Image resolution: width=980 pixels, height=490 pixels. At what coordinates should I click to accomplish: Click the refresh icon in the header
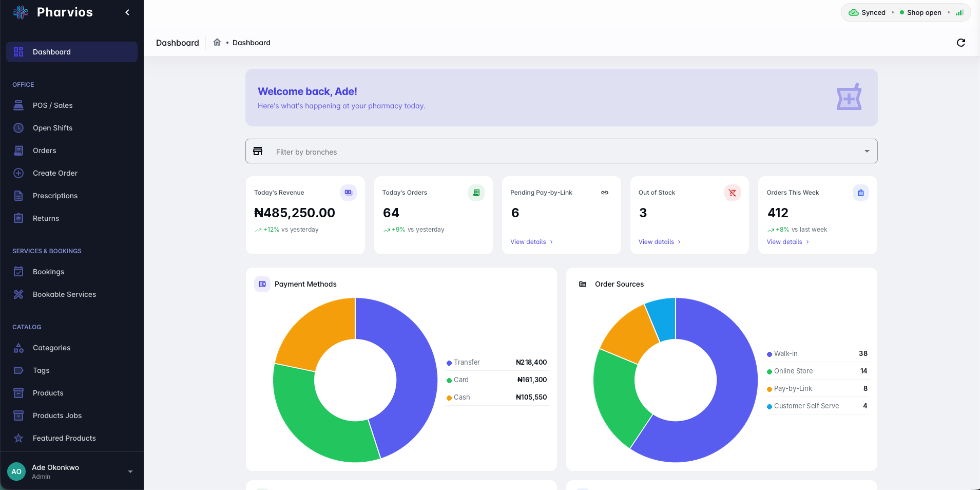[961, 43]
